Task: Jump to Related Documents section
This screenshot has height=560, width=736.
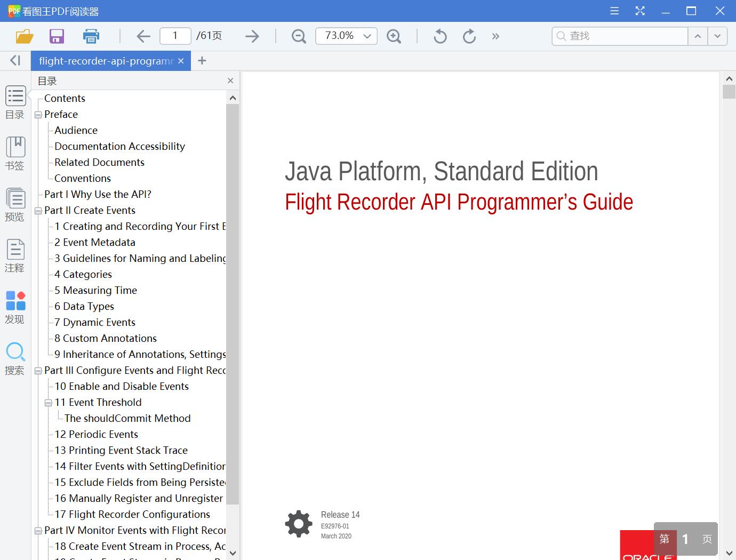Action: pos(99,162)
